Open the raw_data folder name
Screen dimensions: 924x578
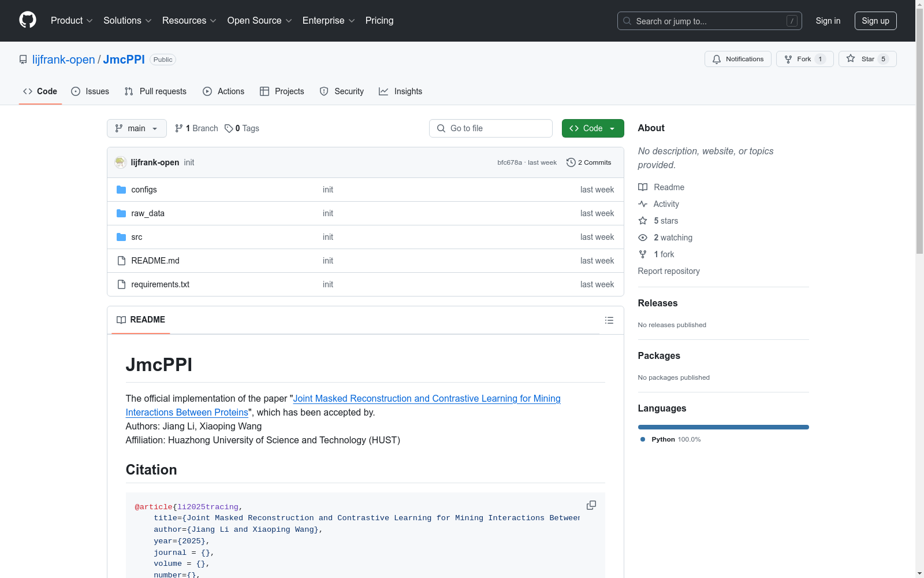pyautogui.click(x=148, y=213)
